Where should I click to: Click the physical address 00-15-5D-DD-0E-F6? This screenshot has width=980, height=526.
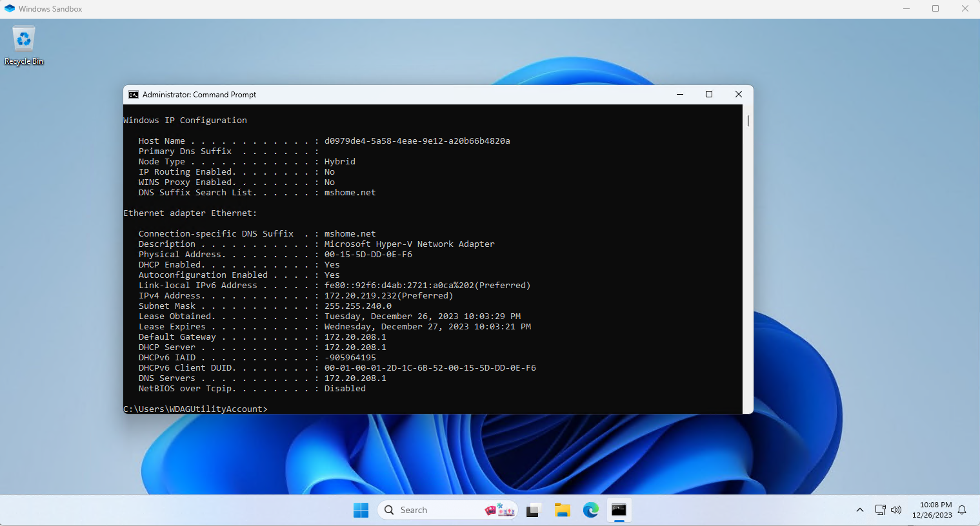(x=368, y=255)
